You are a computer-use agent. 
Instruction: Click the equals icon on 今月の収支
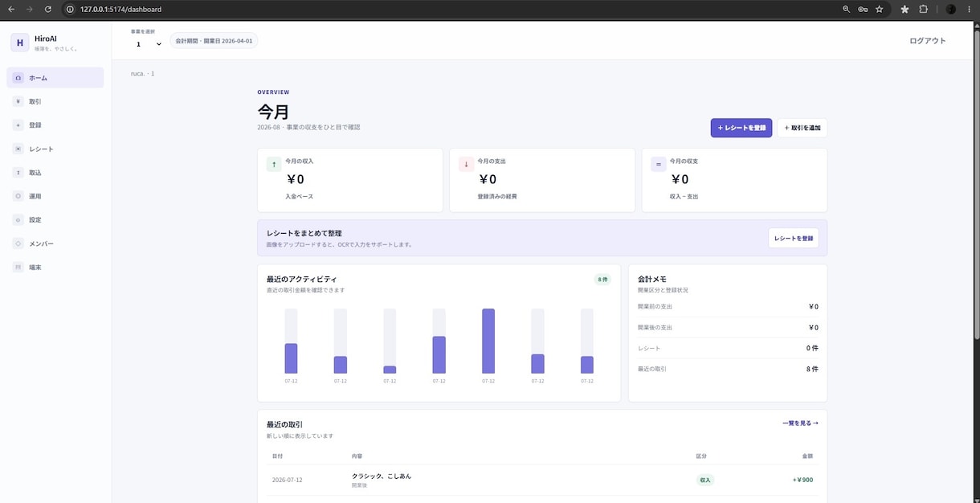coord(659,164)
